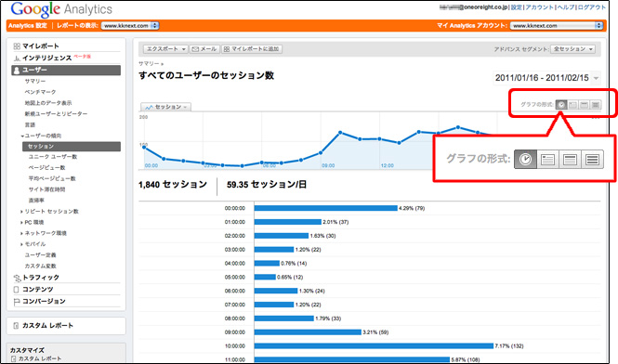Open the date range 2011/01/16 - 2011/02/15 picker

click(546, 78)
